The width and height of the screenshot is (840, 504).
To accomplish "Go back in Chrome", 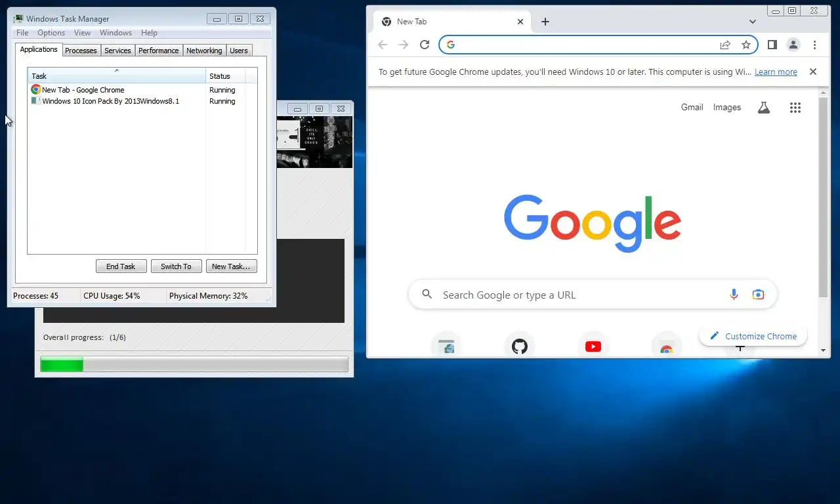I will [383, 45].
